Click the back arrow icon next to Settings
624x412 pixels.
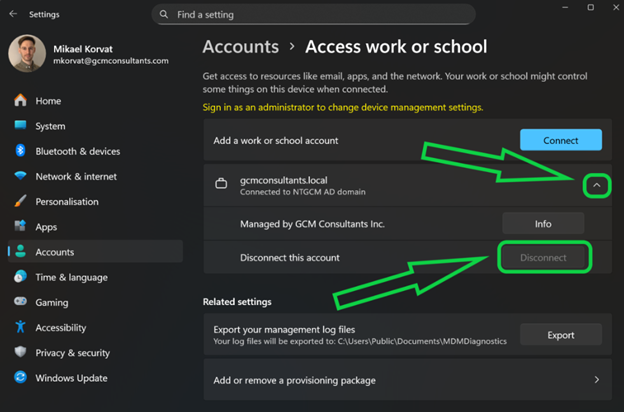(x=13, y=14)
